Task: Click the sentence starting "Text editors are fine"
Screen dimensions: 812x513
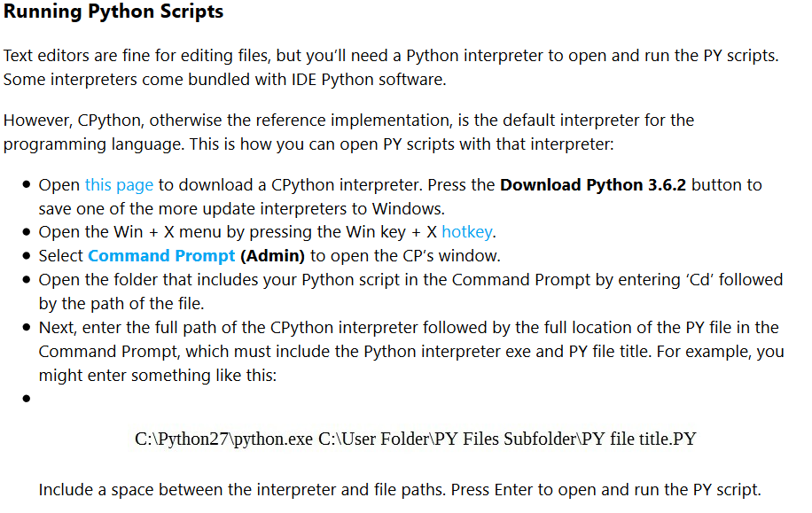Action: click(x=390, y=56)
